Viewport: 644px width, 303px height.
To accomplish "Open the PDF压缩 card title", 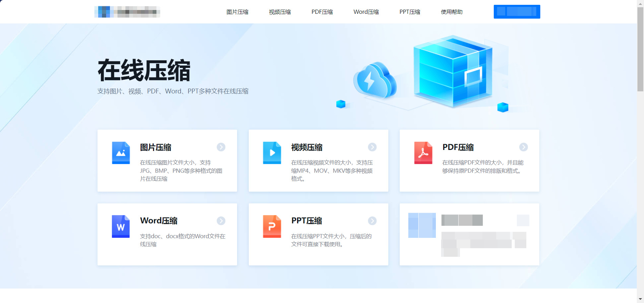I will [458, 148].
